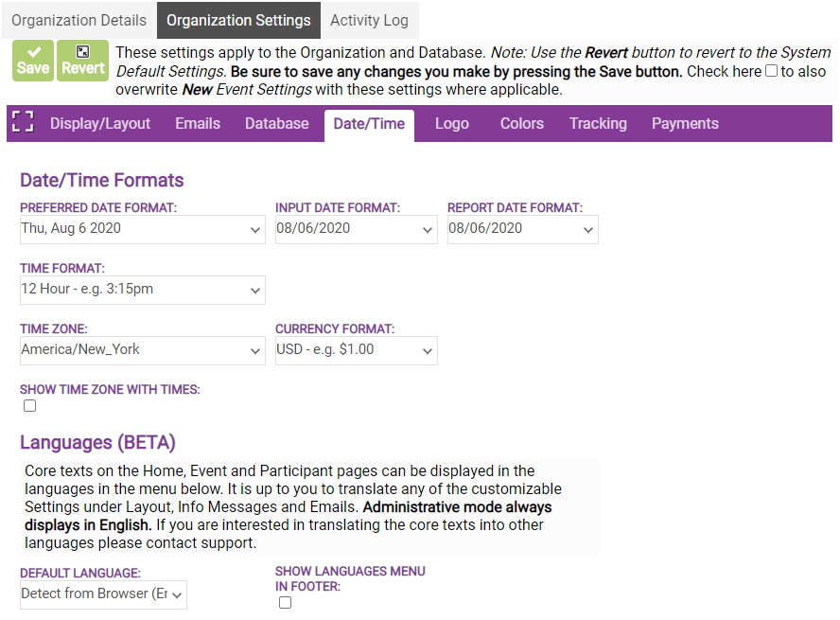Screen dimensions: 840x620
Task: Toggle fullscreen using the expand icon
Action: (23, 123)
